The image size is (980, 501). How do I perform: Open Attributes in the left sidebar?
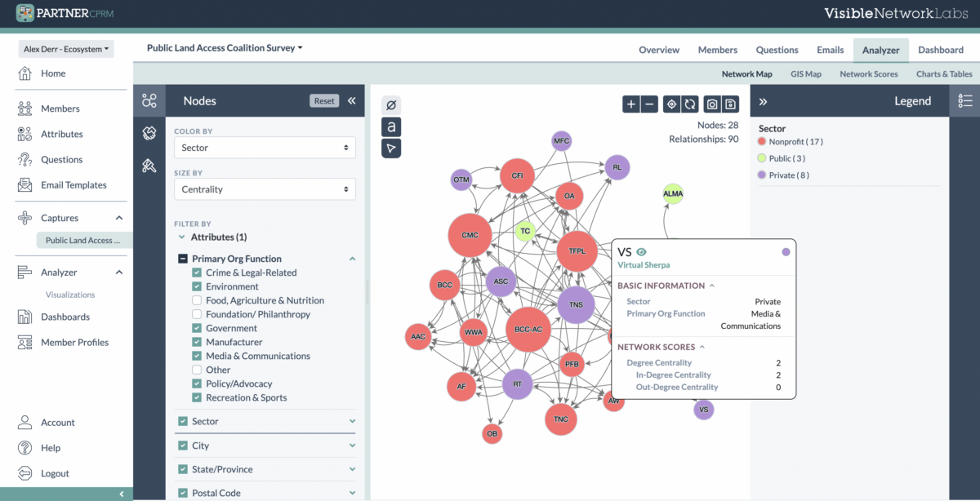(61, 134)
